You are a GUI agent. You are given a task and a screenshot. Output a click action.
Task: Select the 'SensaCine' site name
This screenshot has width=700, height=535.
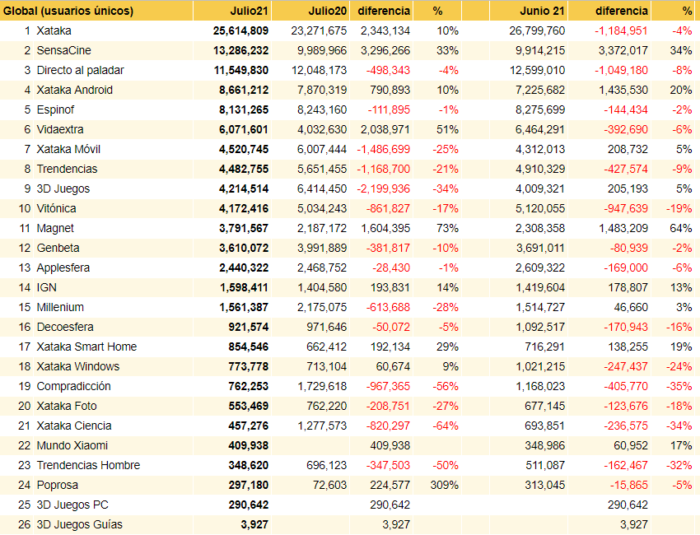click(64, 50)
